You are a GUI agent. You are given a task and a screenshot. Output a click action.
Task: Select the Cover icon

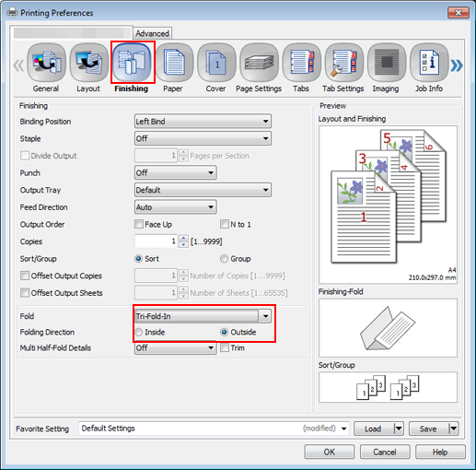tap(216, 63)
